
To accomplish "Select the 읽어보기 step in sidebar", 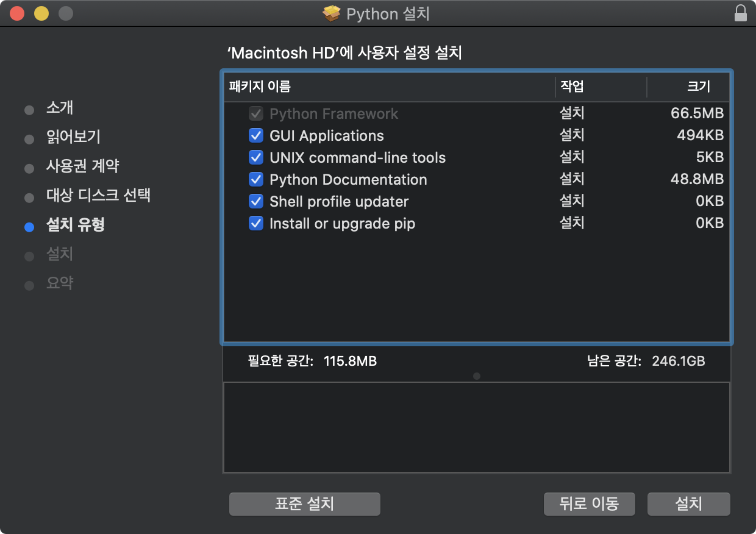I will tap(73, 137).
